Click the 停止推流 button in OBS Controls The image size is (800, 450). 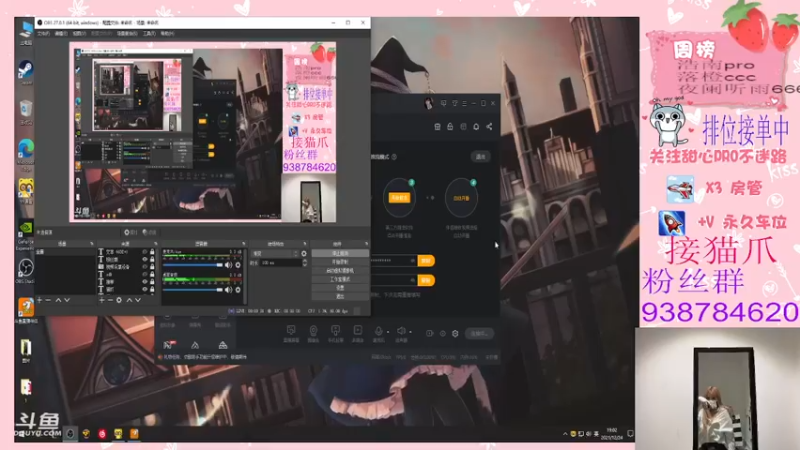340,253
